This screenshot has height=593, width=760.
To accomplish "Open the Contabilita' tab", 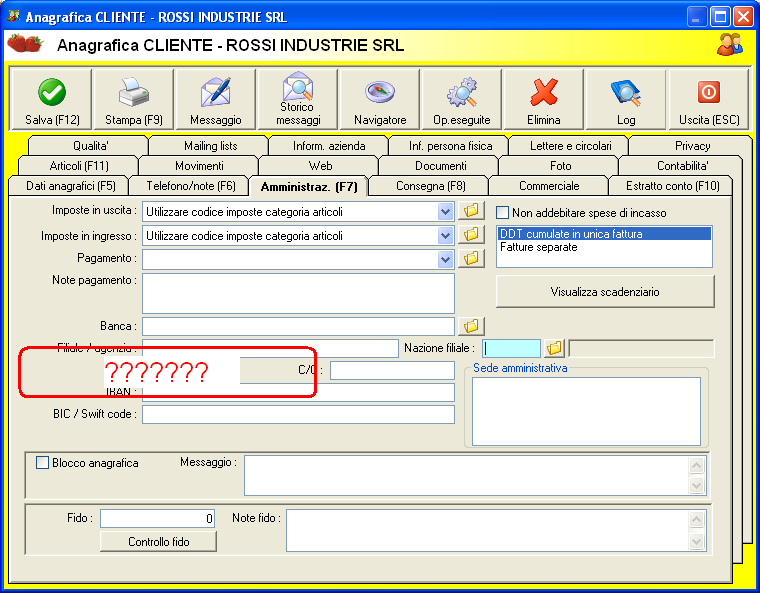I will 682,166.
